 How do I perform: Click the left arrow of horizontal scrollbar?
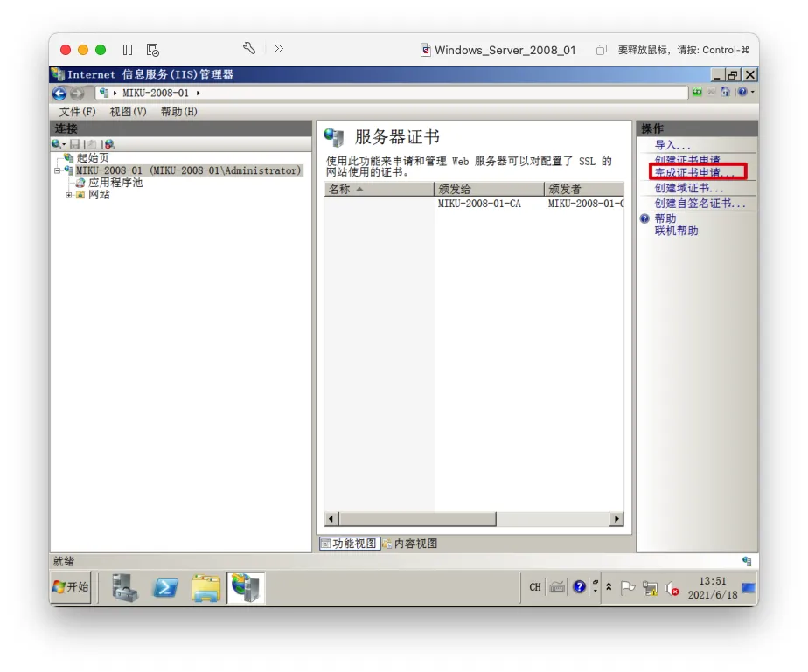[331, 518]
